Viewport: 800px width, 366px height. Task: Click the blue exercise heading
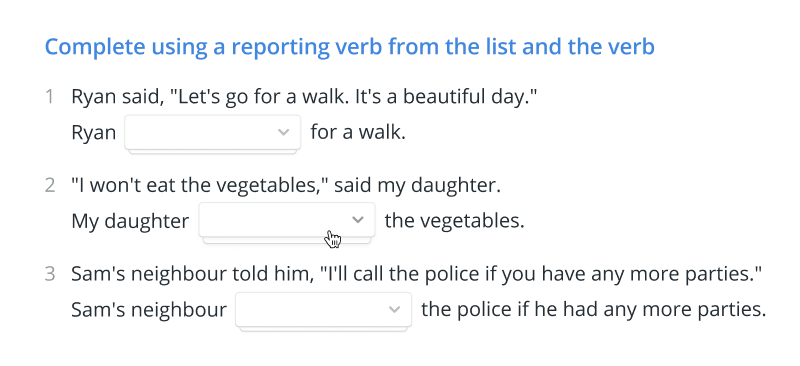(x=349, y=47)
